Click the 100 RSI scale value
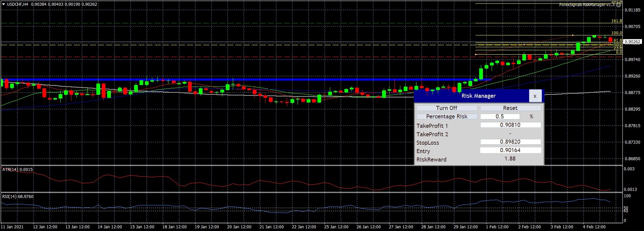644x231 pixels. pos(627,196)
